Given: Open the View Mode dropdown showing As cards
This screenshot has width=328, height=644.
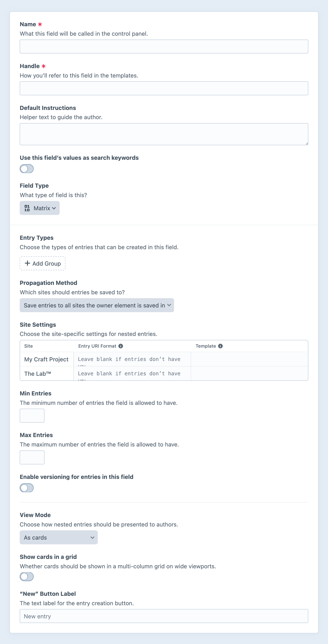Looking at the screenshot, I should [59, 538].
